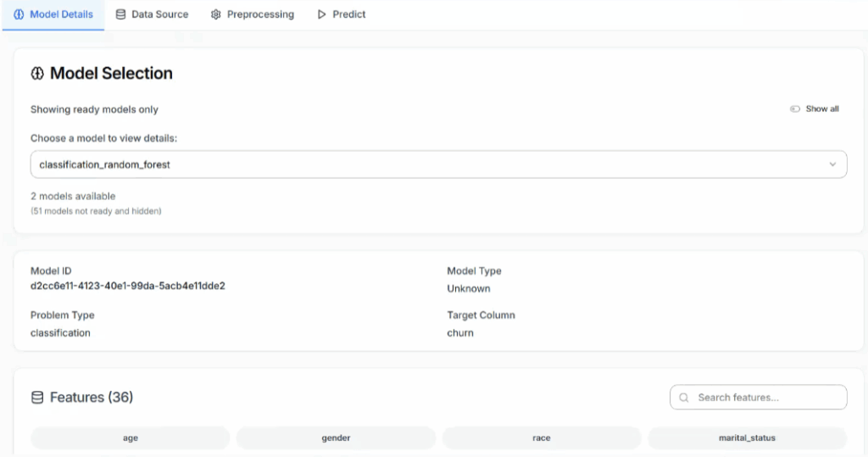The width and height of the screenshot is (868, 457).
Task: Focus the Search features input field
Action: (767, 398)
